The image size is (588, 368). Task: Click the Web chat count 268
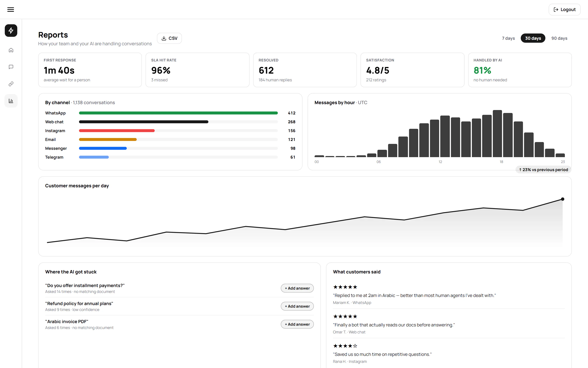(x=292, y=122)
